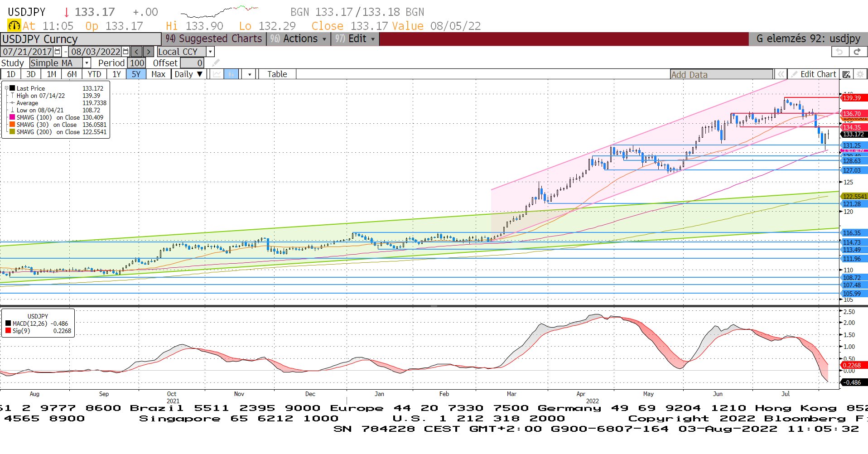Select the 6M period tab
The image size is (868, 454).
click(72, 74)
